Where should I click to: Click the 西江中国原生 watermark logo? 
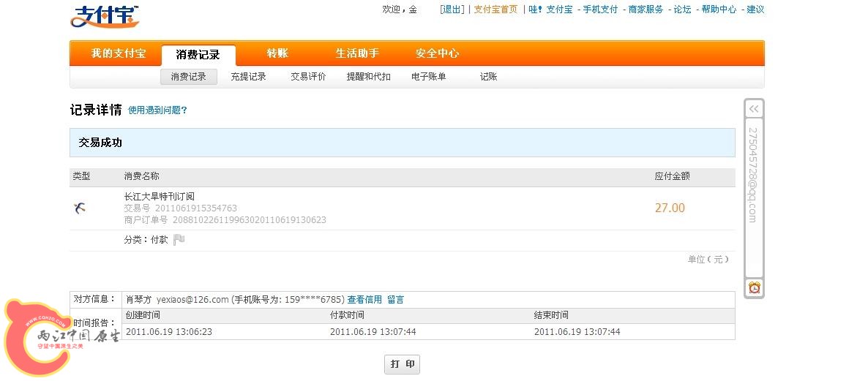[x=59, y=338]
